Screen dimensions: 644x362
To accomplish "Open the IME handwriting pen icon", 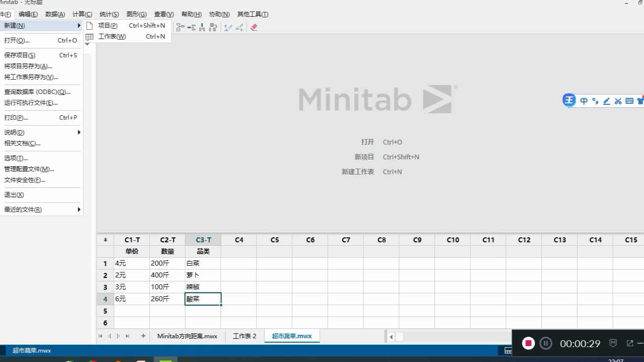I will 606,101.
